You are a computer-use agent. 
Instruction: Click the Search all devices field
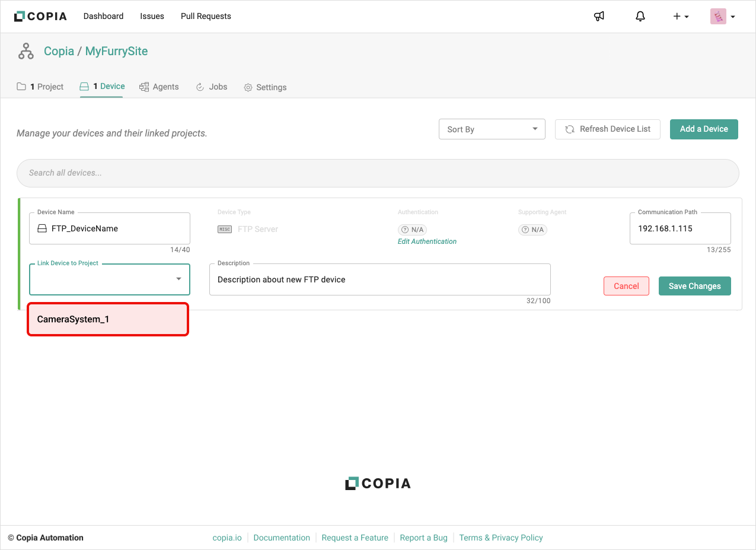coord(378,173)
